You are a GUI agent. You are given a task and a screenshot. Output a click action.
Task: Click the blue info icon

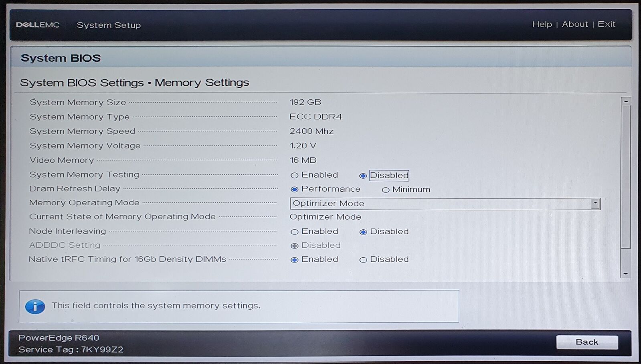(x=35, y=307)
